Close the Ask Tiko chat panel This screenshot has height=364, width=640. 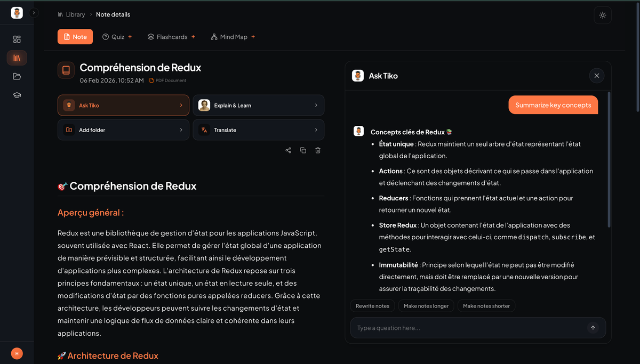pyautogui.click(x=597, y=76)
